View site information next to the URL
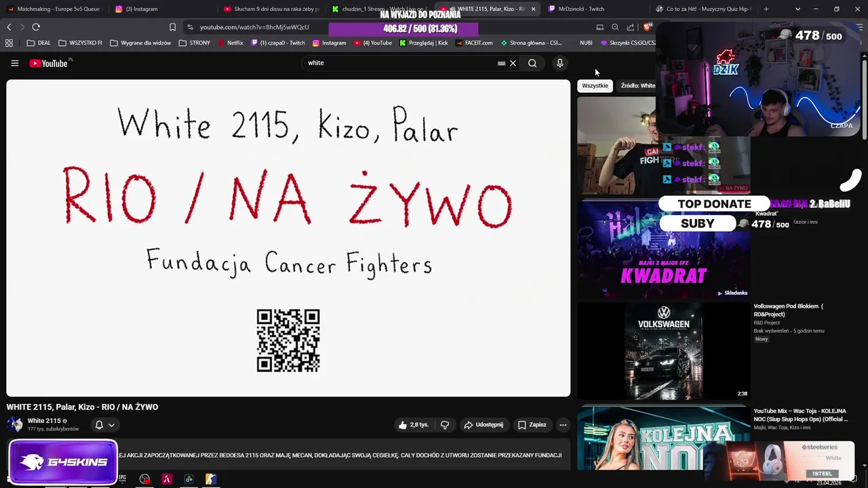Screen dimensions: 868x488 (190, 27)
